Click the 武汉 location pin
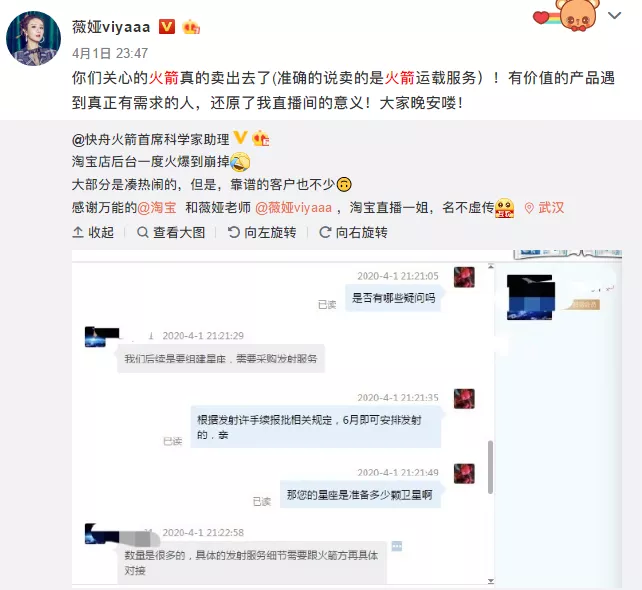 (x=545, y=208)
